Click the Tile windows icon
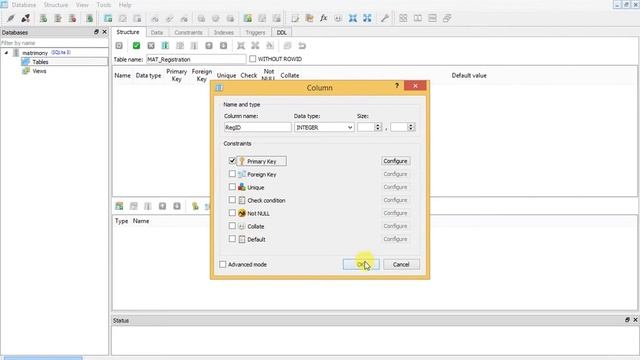640x360 pixels. pos(403,18)
